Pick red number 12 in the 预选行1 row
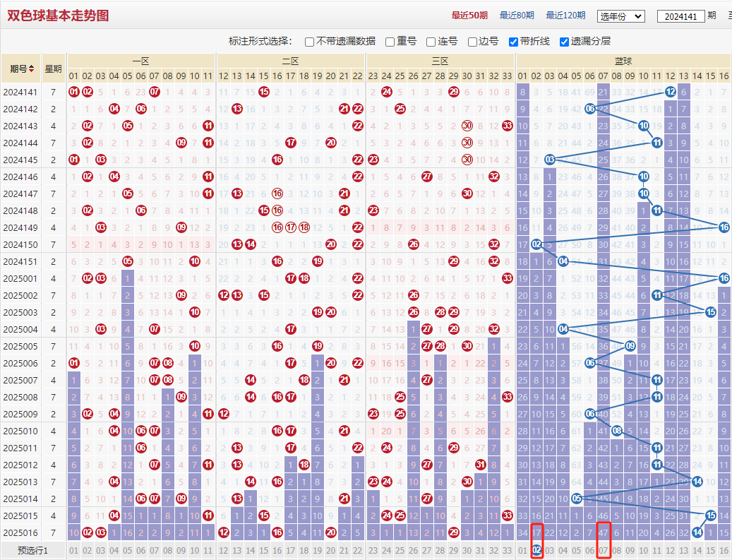 [x=224, y=550]
